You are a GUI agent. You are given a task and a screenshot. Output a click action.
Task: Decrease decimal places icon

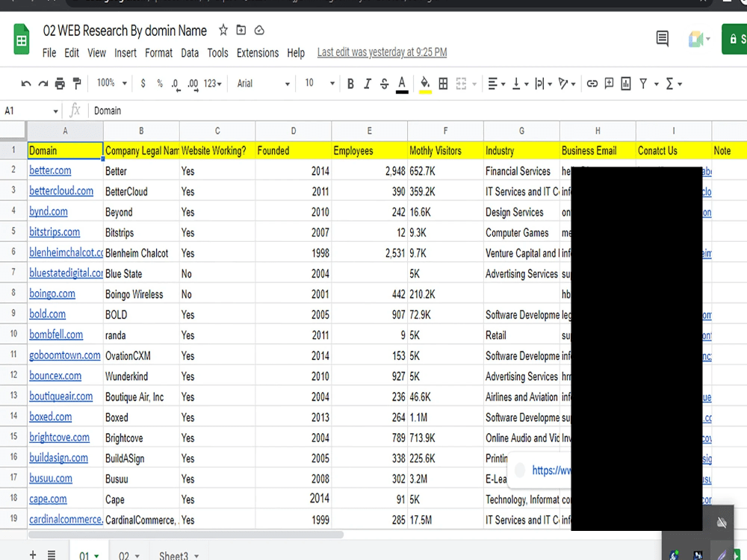(x=176, y=84)
